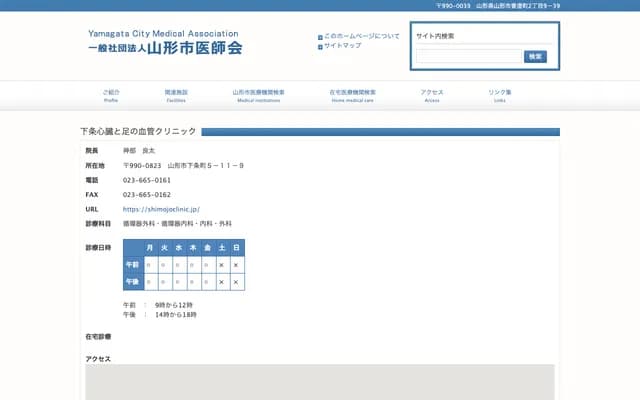Open the リンク集 Links menu
This screenshot has width=640, height=400.
pyautogui.click(x=500, y=95)
